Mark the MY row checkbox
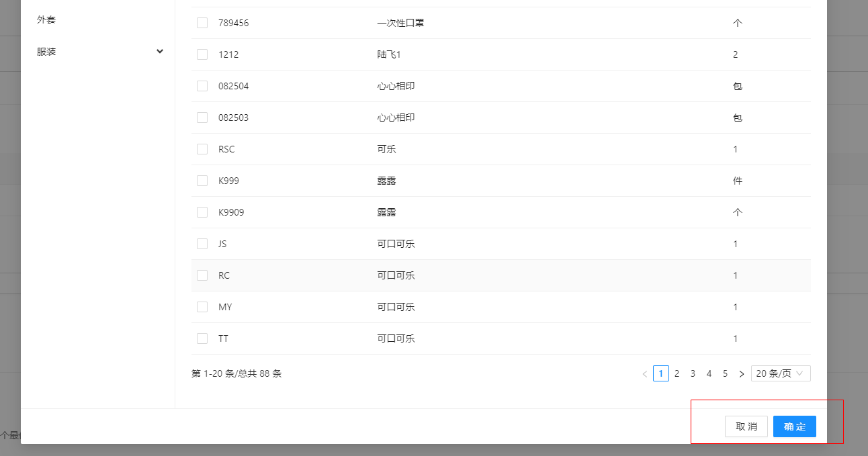 (x=202, y=307)
